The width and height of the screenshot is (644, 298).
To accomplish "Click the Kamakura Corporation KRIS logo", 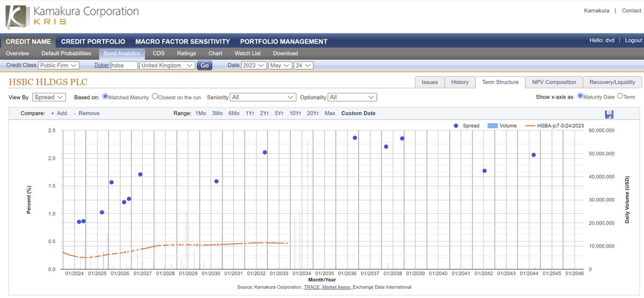I will tap(71, 17).
